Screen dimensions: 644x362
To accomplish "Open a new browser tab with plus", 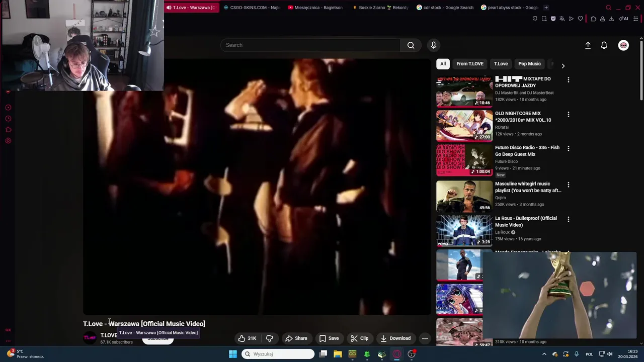I will pyautogui.click(x=546, y=8).
